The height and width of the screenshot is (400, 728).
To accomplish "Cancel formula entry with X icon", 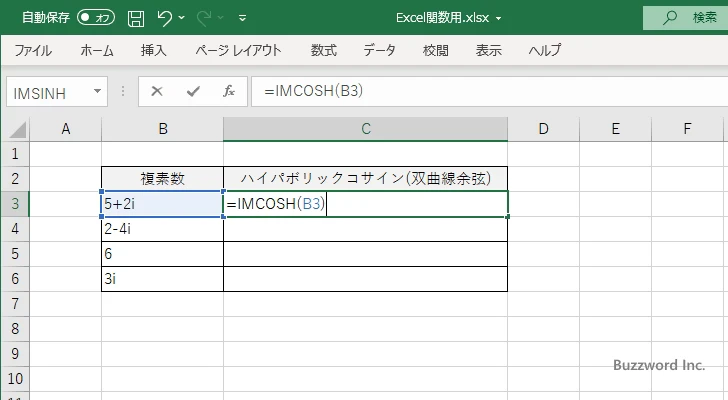I will (157, 91).
